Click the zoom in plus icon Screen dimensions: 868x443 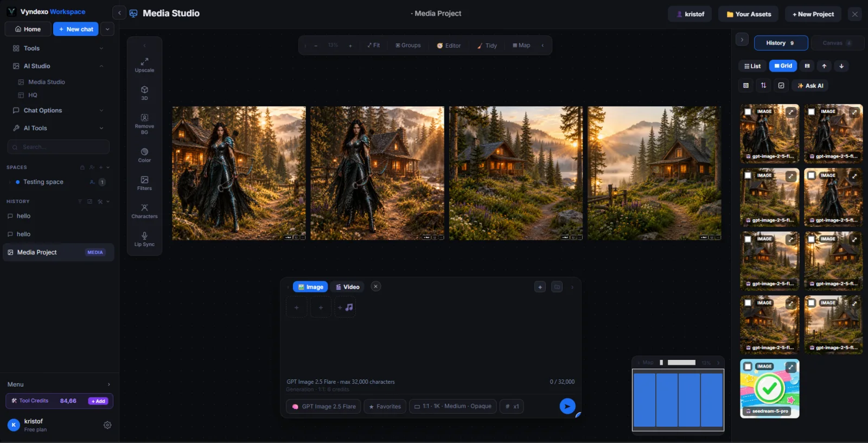click(x=350, y=46)
